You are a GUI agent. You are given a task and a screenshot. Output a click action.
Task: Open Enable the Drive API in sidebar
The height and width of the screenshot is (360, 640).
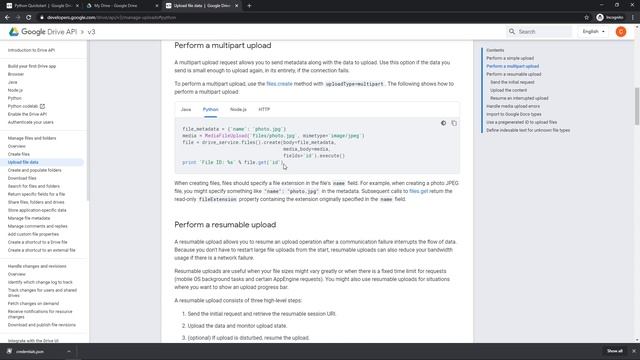27,114
